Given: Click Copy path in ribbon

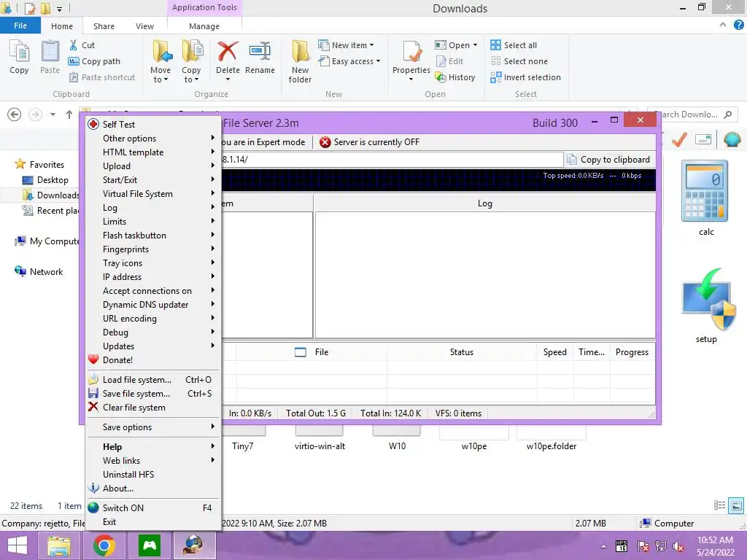Looking at the screenshot, I should (x=94, y=61).
